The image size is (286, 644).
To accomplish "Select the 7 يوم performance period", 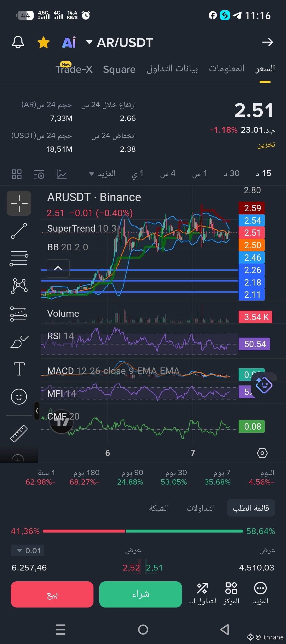I will [217, 477].
